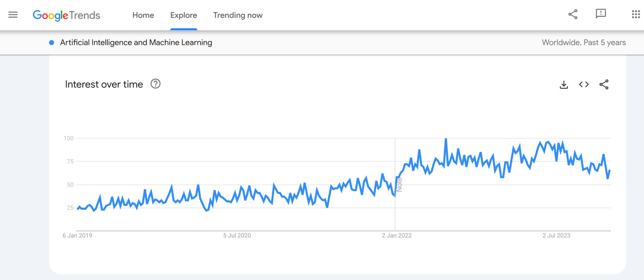
Task: Click the 2 Jan 2022 axis label
Action: pos(397,235)
